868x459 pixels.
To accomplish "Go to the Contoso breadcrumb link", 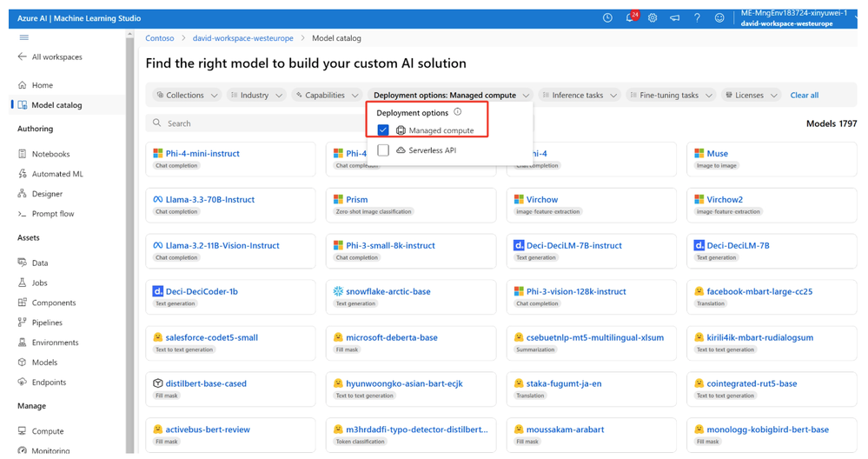I will pyautogui.click(x=159, y=38).
